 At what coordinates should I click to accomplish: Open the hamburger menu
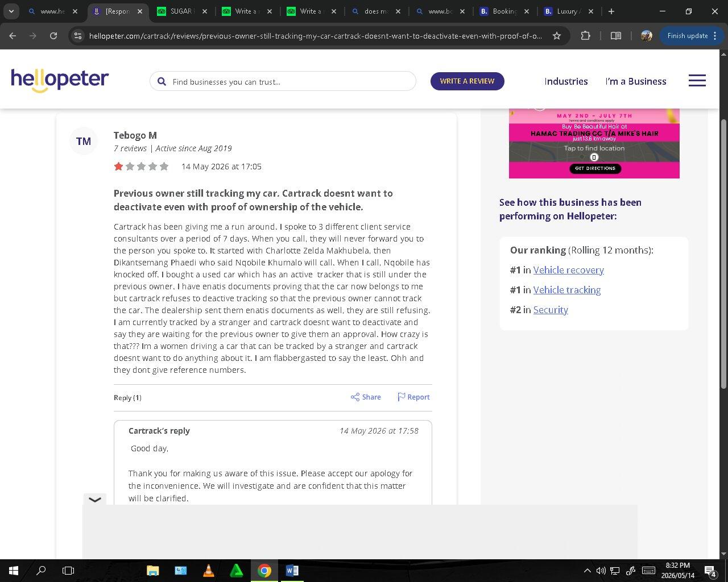coord(697,81)
